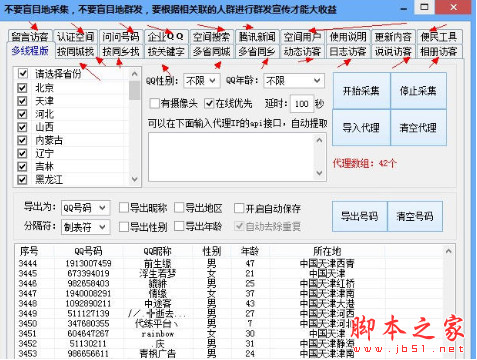Clear numbers with 清空号码
The height and width of the screenshot is (360, 477).
click(415, 216)
